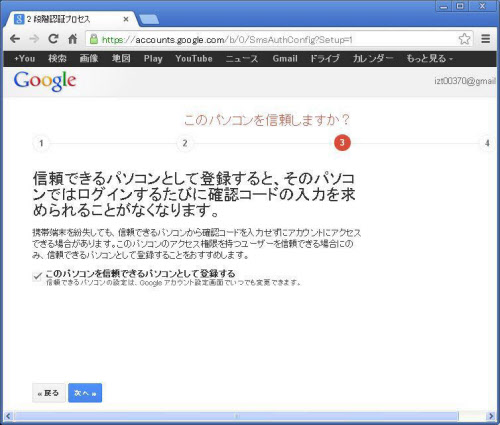Click the 戻る back button
The height and width of the screenshot is (425, 500).
49,393
